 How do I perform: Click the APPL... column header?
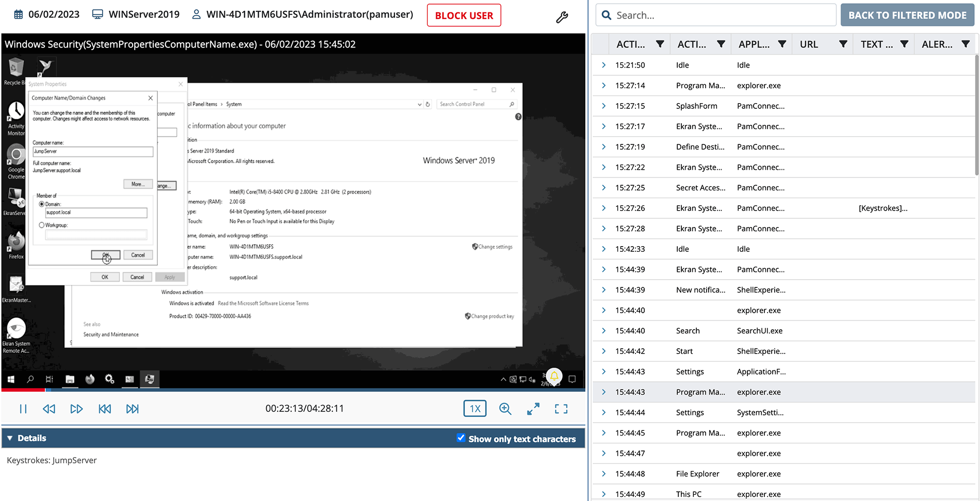tap(754, 44)
